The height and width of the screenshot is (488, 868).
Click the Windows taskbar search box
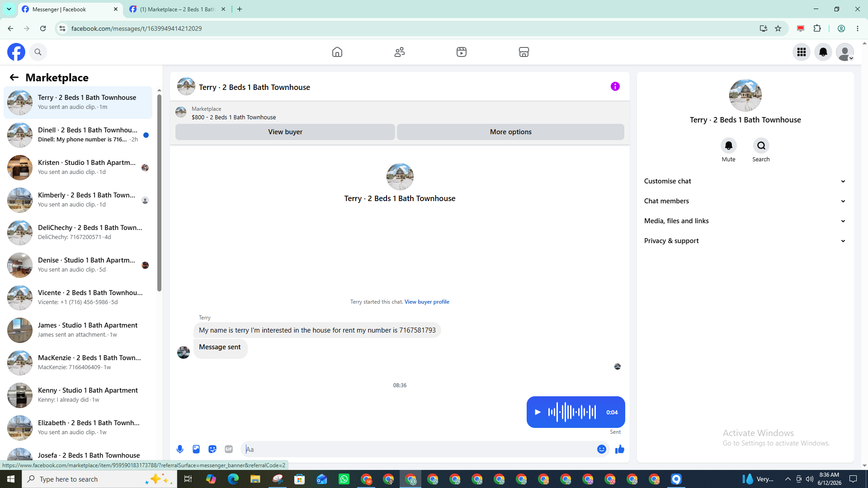[x=99, y=479]
